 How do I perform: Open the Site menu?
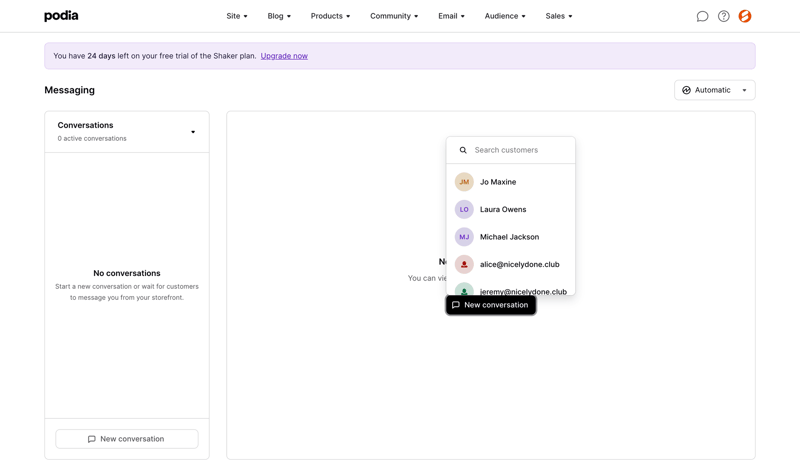tap(237, 16)
